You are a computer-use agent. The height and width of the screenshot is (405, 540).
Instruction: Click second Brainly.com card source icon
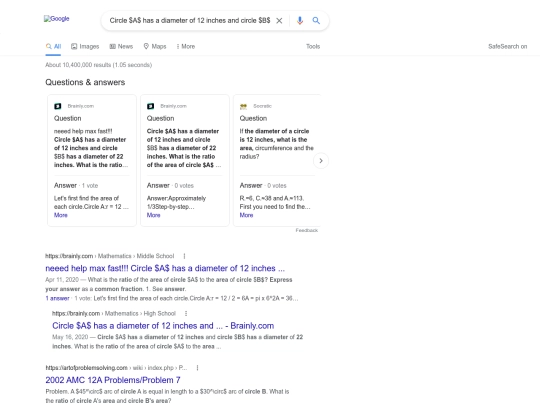150,106
